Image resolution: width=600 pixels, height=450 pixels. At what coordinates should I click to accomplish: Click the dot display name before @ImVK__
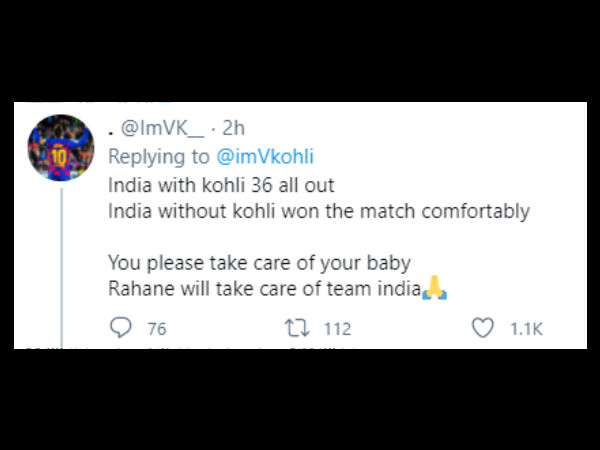tap(110, 129)
